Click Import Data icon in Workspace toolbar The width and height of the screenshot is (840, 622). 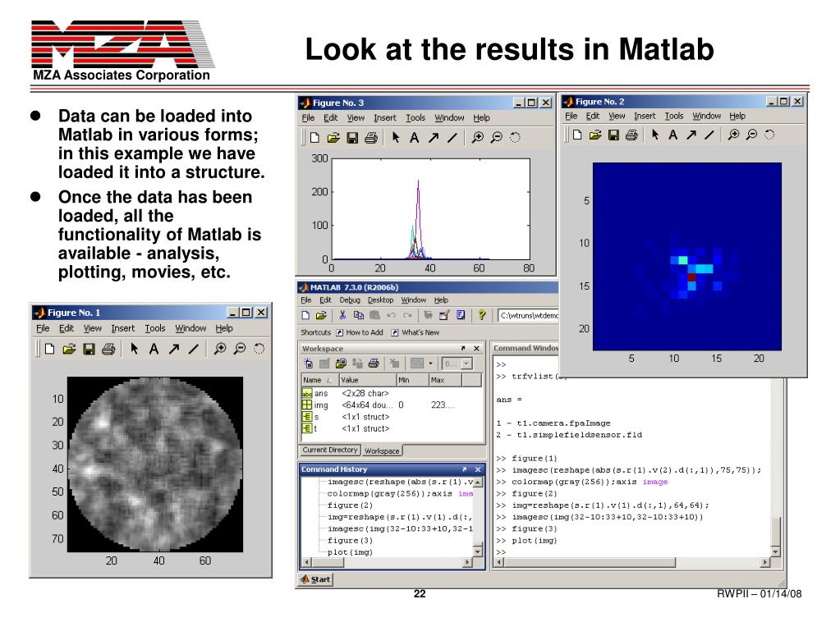341,364
